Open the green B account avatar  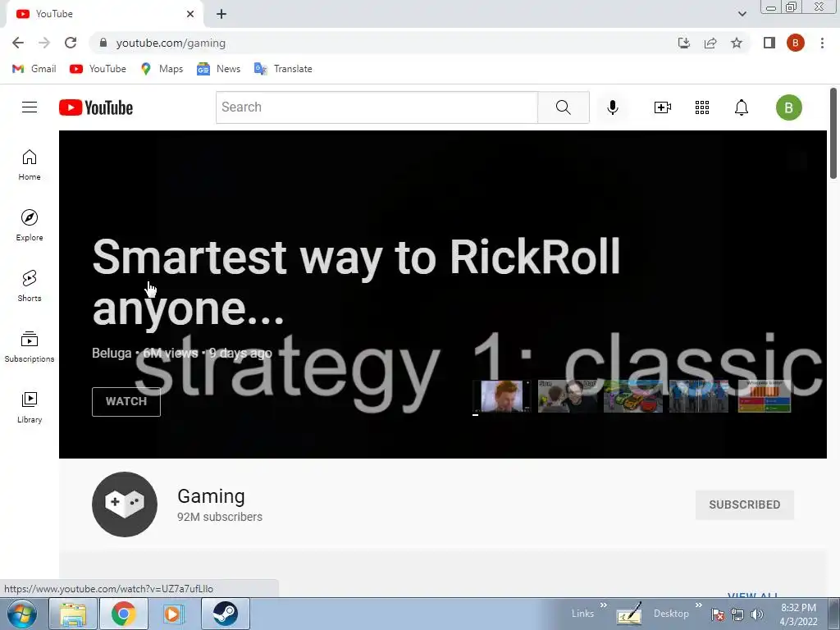coord(788,107)
